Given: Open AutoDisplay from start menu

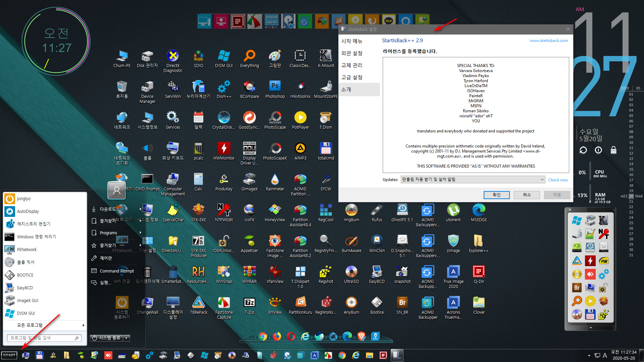Looking at the screenshot, I should pyautogui.click(x=45, y=212).
